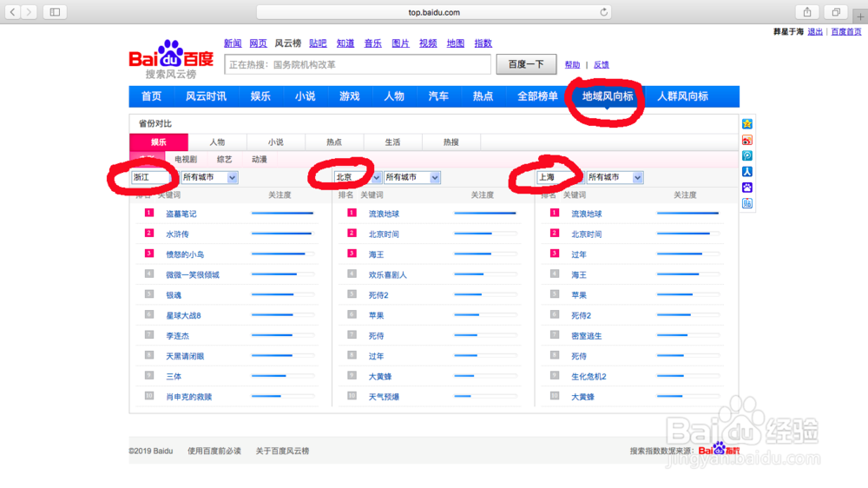This screenshot has height=488, width=868.
Task: Open the 小说 tab in blue navigation bar
Action: click(x=305, y=96)
